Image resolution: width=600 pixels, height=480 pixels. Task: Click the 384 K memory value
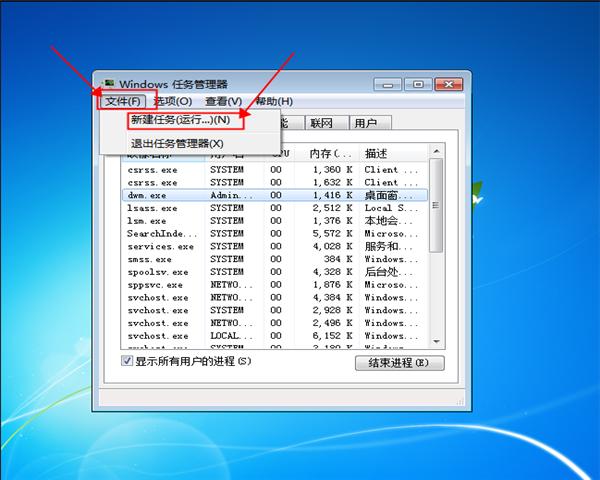pyautogui.click(x=338, y=259)
